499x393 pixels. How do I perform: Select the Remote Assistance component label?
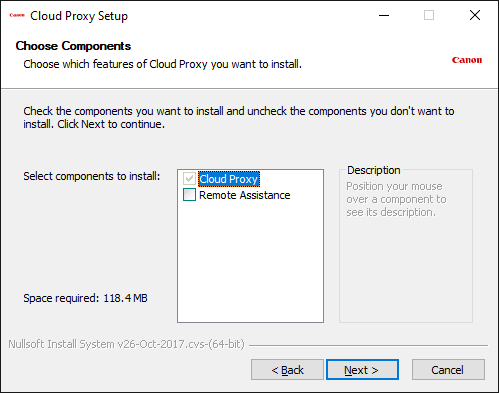tap(245, 195)
